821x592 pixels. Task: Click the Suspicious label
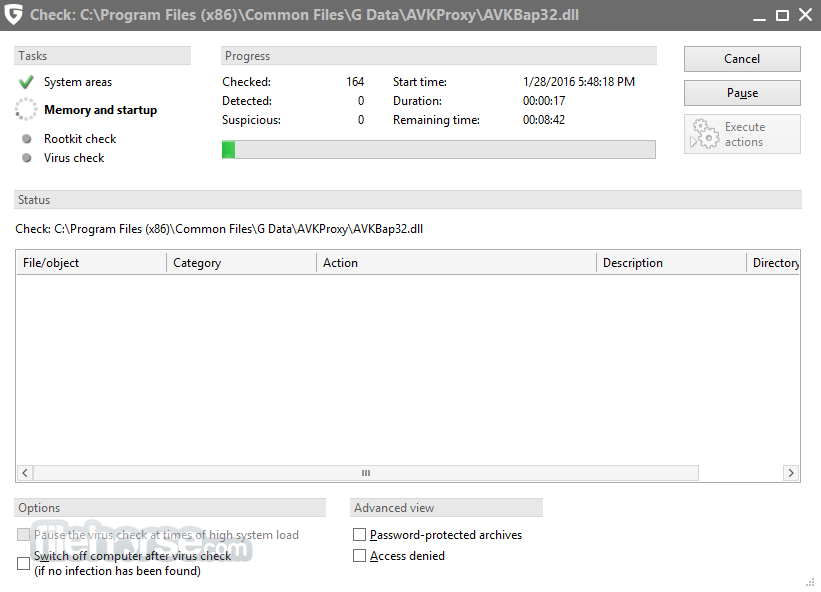click(x=251, y=120)
